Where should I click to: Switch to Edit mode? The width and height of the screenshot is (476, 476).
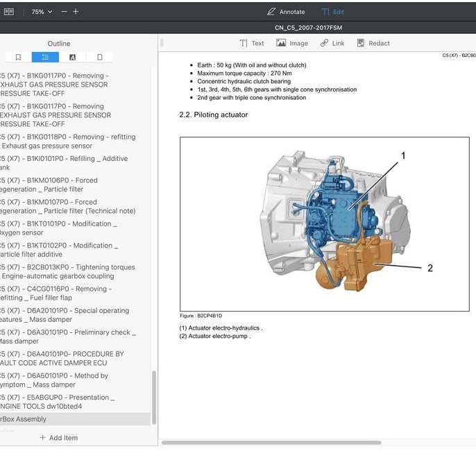tap(333, 12)
